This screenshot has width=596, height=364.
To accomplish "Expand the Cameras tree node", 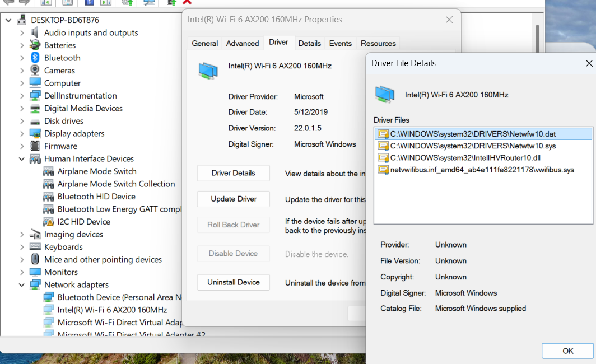I will pyautogui.click(x=22, y=71).
